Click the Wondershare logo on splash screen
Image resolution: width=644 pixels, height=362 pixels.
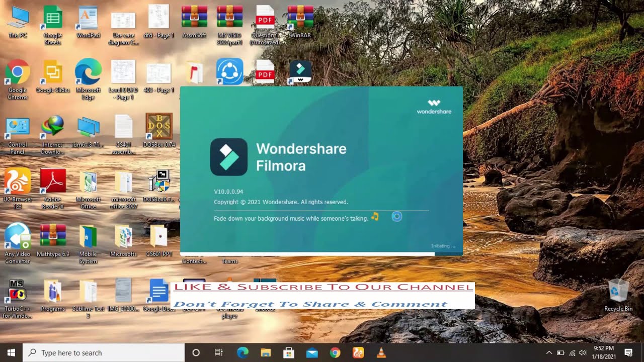[x=434, y=107]
